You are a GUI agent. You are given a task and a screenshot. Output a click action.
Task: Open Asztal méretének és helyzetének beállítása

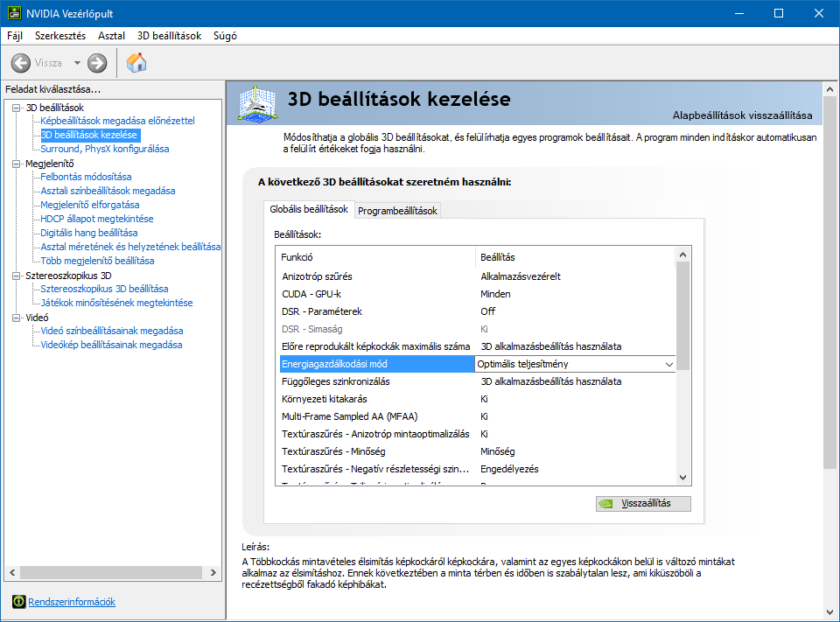(130, 247)
